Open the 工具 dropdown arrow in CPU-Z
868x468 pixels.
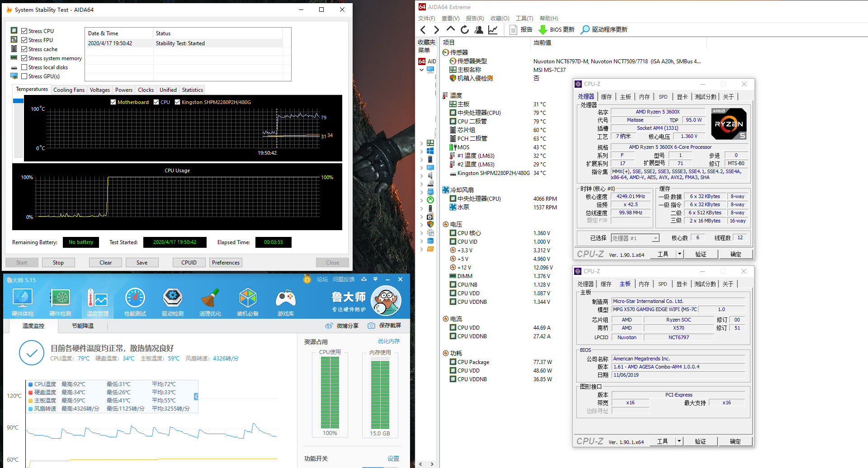pos(679,254)
